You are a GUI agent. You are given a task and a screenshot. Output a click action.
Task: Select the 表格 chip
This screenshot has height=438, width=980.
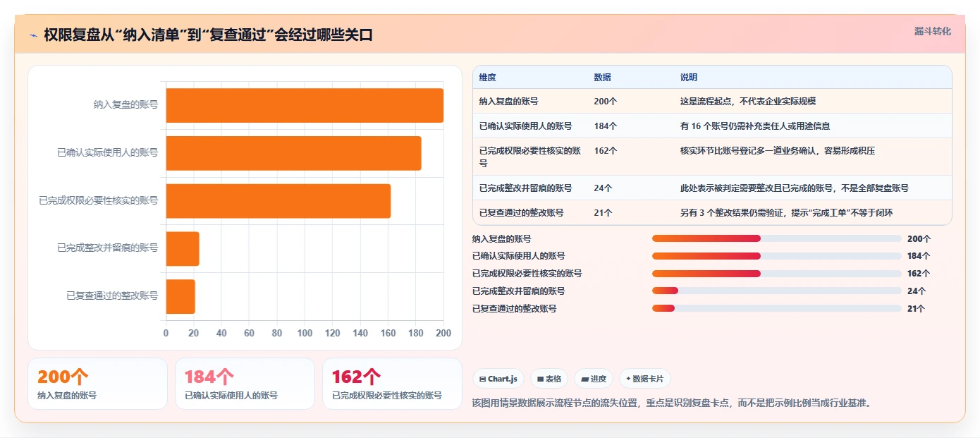point(549,379)
